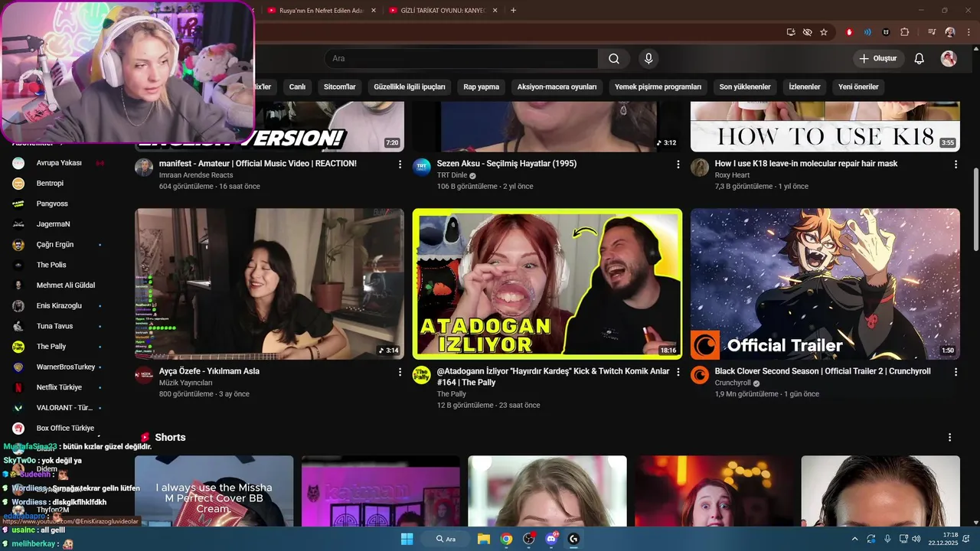
Task: Open ATADOGAN IZLIYOR video thumbnail
Action: point(547,284)
